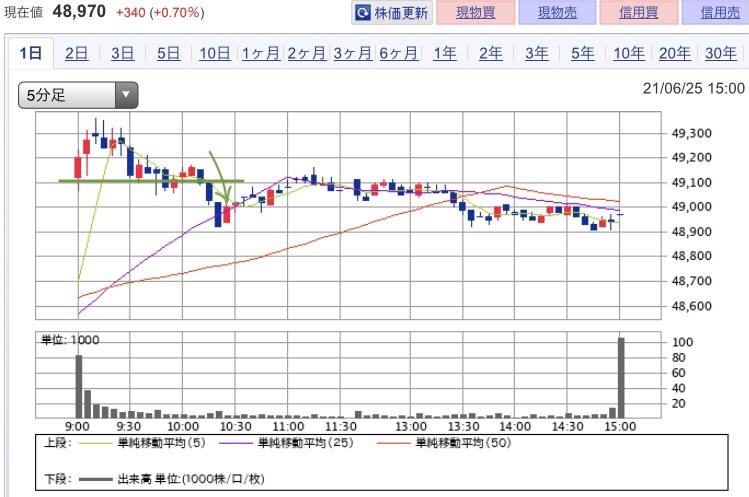Screen dimensions: 749x497
Task: Click the 単純移動平均(5) legend entry
Action: point(142,443)
